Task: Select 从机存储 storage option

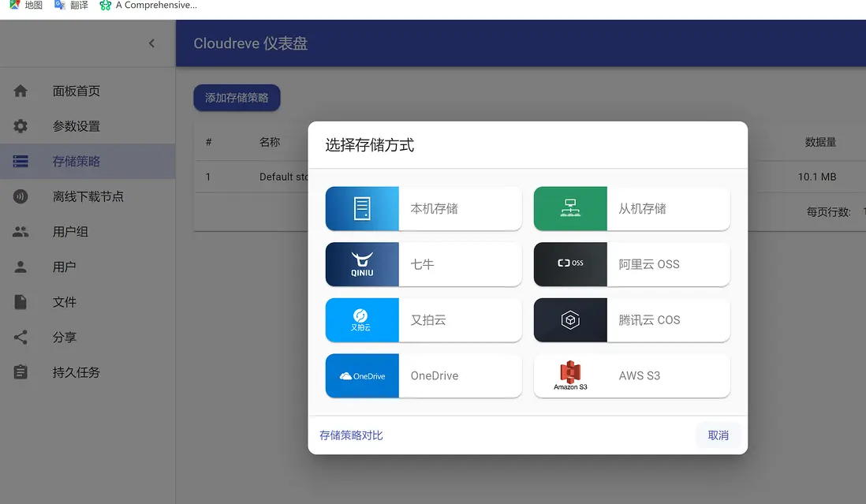Action: click(632, 209)
